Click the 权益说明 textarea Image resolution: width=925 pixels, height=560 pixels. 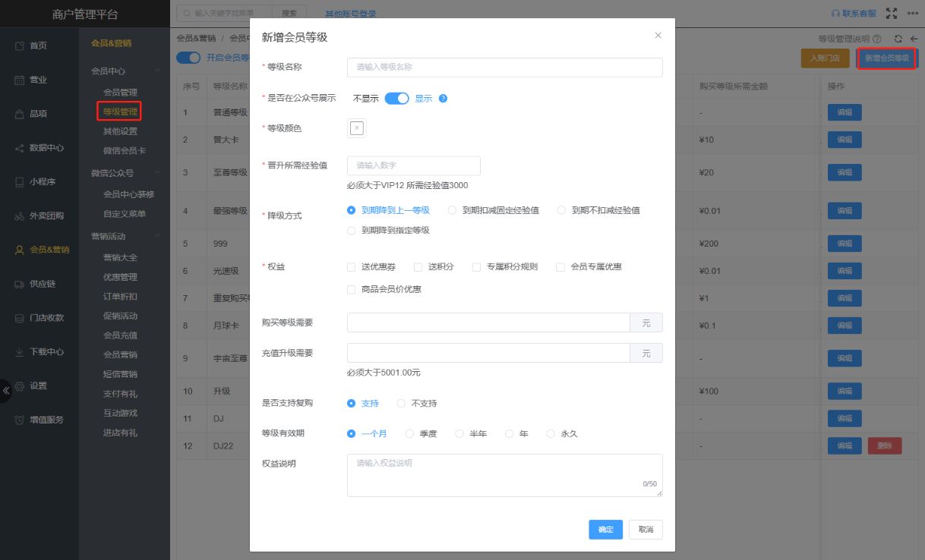(505, 475)
